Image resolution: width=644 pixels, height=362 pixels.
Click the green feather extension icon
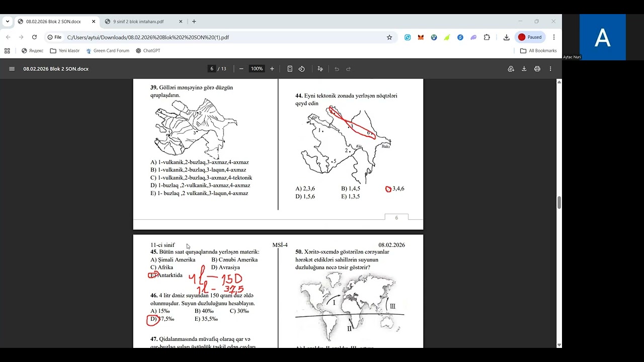(447, 37)
